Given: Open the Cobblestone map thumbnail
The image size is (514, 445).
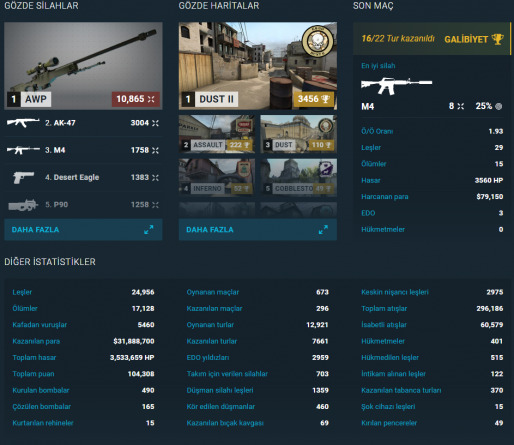Looking at the screenshot, I should pyautogui.click(x=298, y=177).
